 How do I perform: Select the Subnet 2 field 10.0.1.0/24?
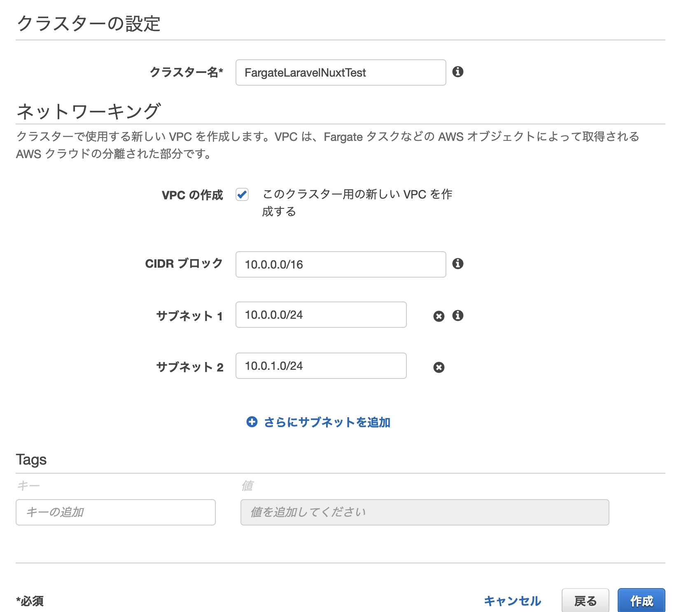point(320,366)
